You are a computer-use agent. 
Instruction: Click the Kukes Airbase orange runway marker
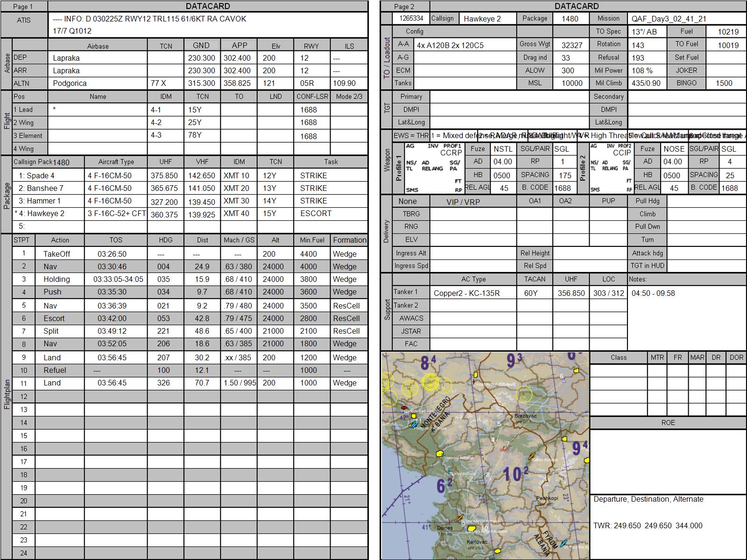(x=531, y=456)
